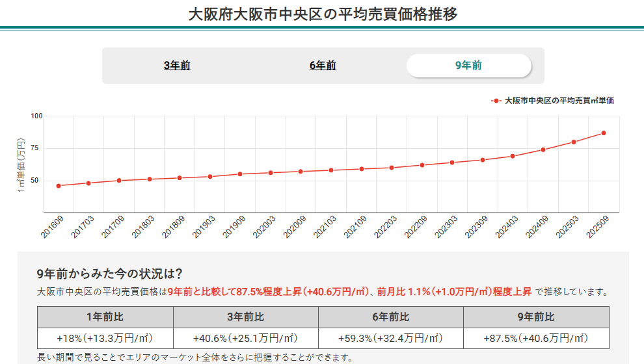This screenshot has width=644, height=364.
Task: Click the 1年前比 table header cell
Action: click(x=105, y=317)
